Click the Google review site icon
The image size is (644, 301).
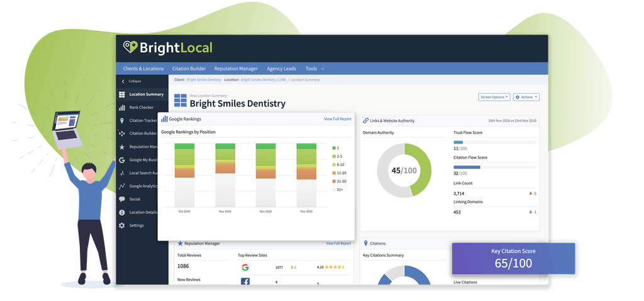click(x=245, y=268)
